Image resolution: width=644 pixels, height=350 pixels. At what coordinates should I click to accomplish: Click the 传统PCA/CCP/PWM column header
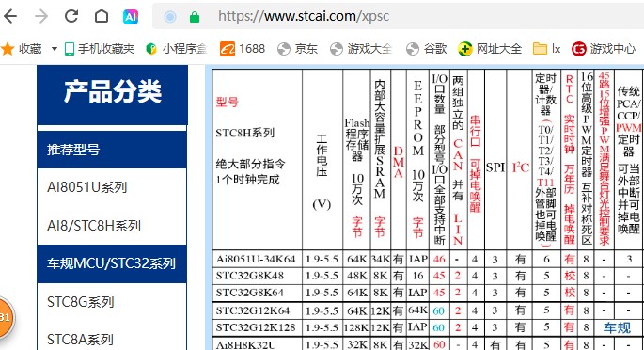[628, 159]
